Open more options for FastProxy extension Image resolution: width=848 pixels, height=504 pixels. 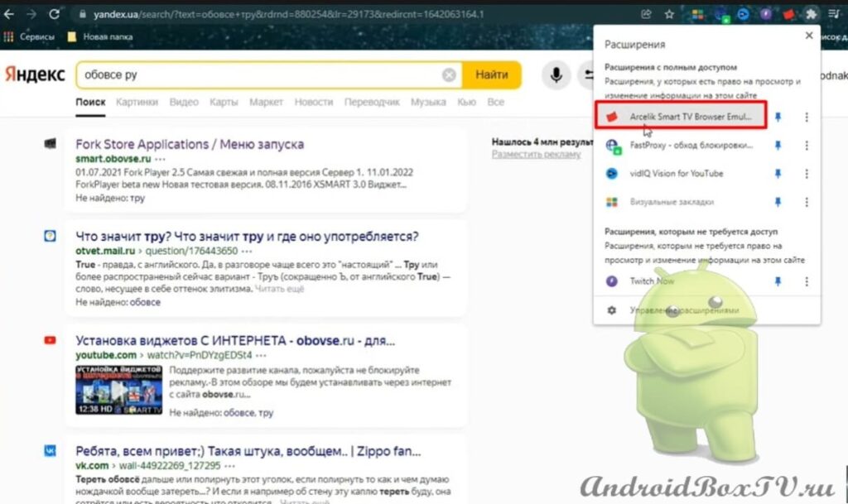807,146
